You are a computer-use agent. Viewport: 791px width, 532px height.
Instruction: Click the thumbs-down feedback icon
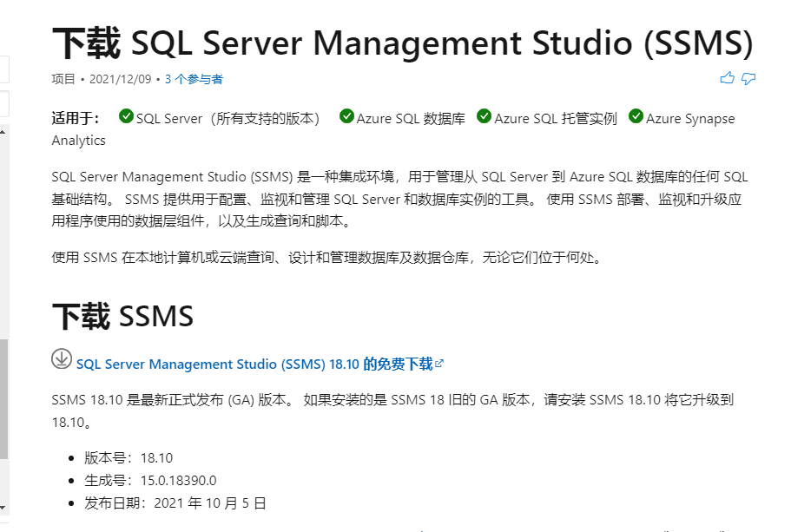coord(748,79)
